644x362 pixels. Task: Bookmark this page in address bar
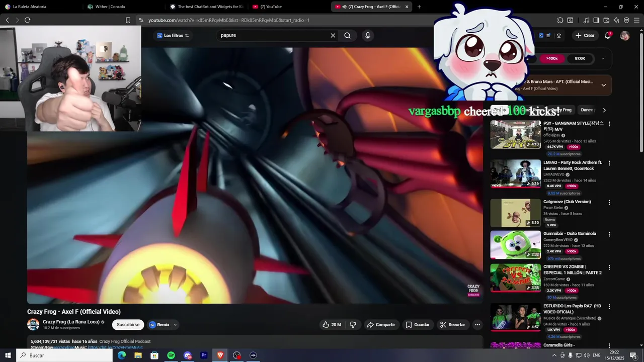128,20
